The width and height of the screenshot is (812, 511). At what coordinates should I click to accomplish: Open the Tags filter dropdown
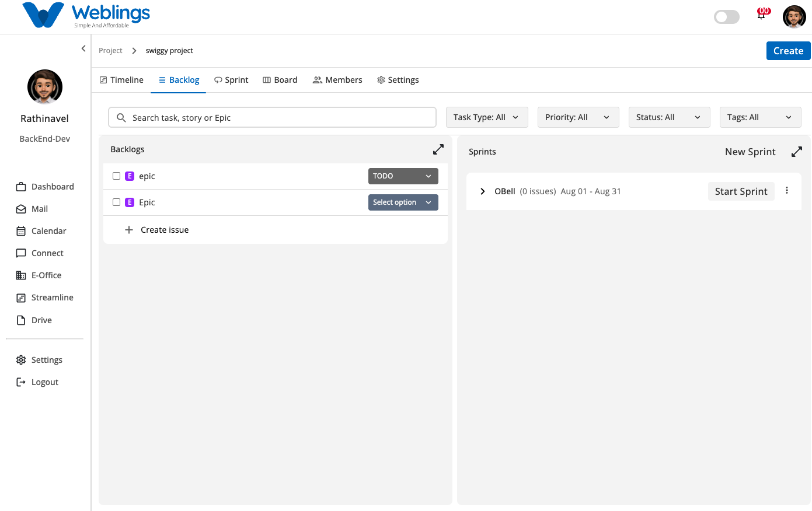click(x=760, y=117)
